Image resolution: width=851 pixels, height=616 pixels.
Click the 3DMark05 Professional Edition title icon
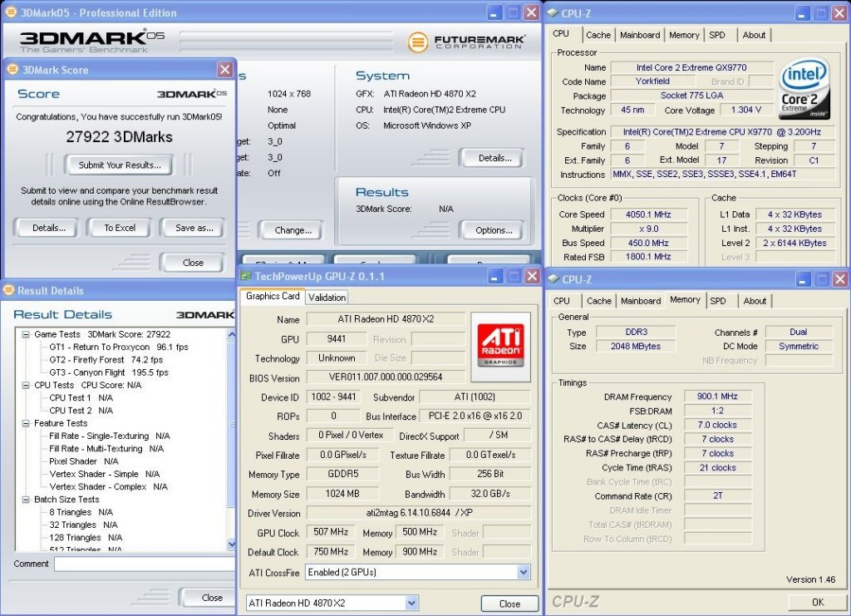10,12
